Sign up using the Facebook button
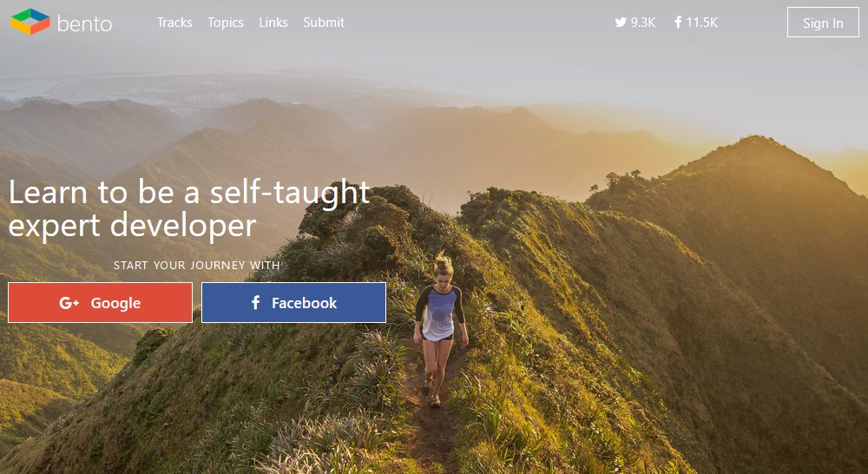 294,302
